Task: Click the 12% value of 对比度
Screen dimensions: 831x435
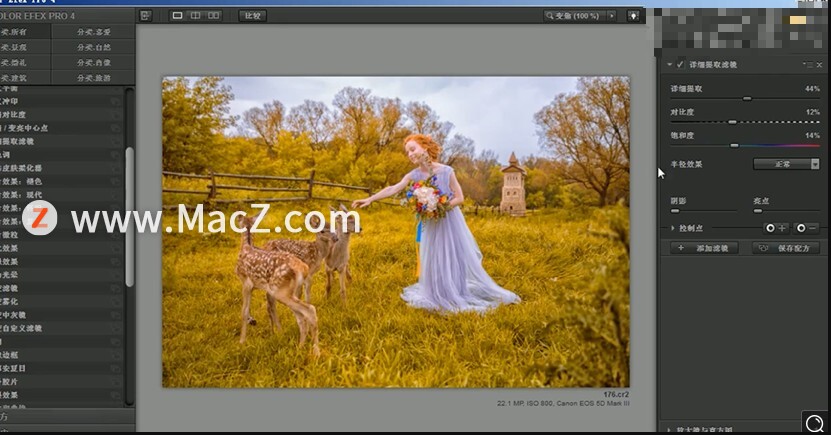Action: point(812,112)
